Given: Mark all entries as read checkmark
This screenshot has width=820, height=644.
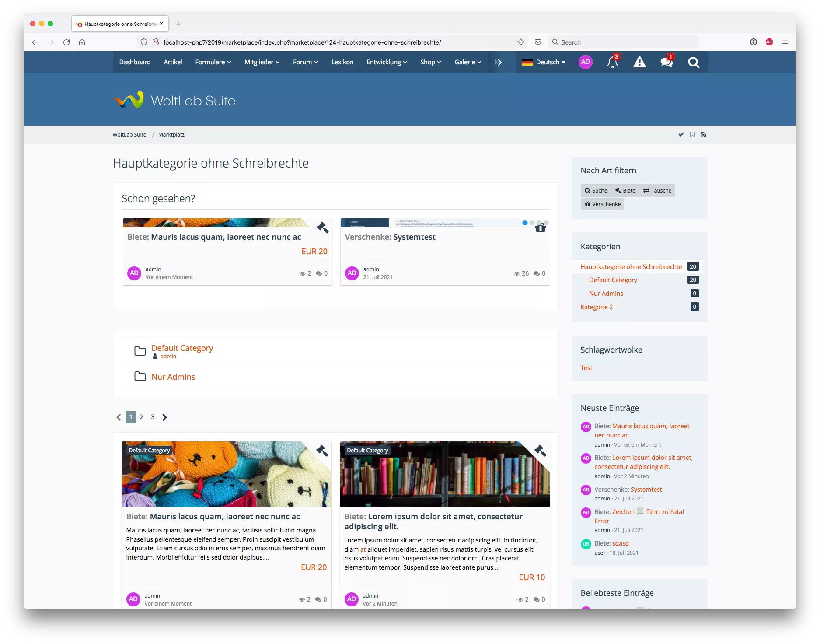Looking at the screenshot, I should (681, 135).
